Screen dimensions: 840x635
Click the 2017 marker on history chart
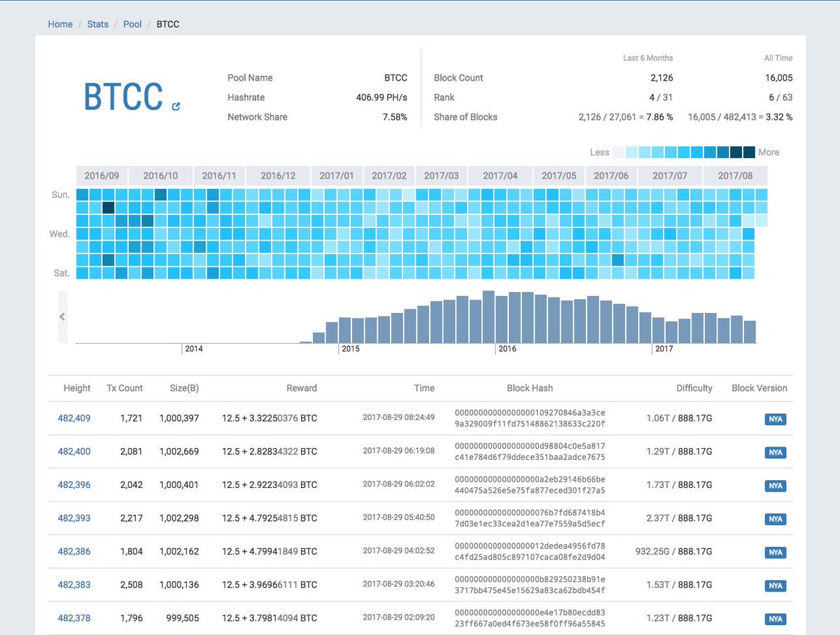tap(664, 349)
